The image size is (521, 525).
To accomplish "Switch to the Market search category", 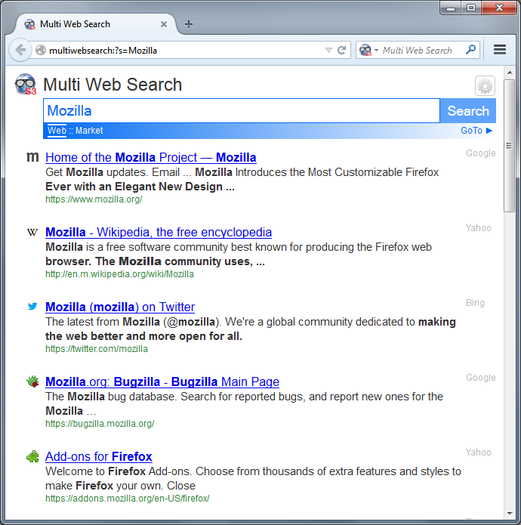I will [89, 131].
